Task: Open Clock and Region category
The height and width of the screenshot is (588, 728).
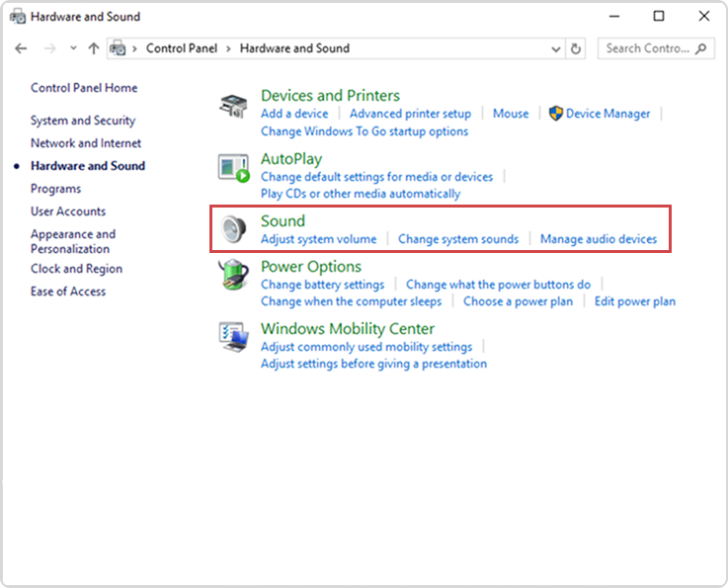Action: point(77,269)
